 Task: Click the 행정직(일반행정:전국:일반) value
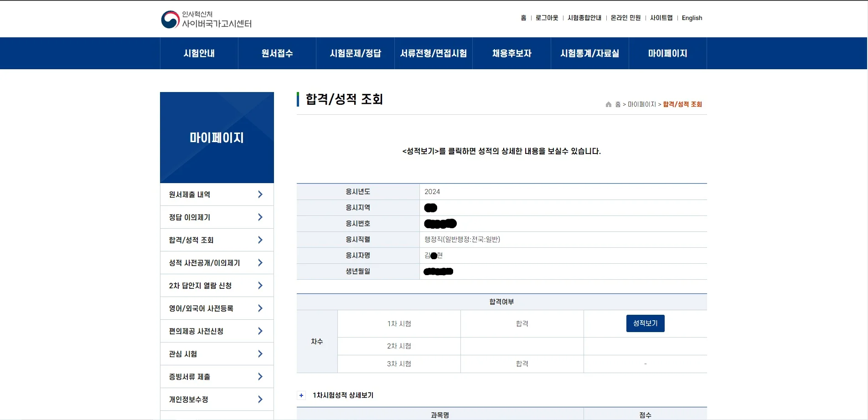pyautogui.click(x=462, y=240)
